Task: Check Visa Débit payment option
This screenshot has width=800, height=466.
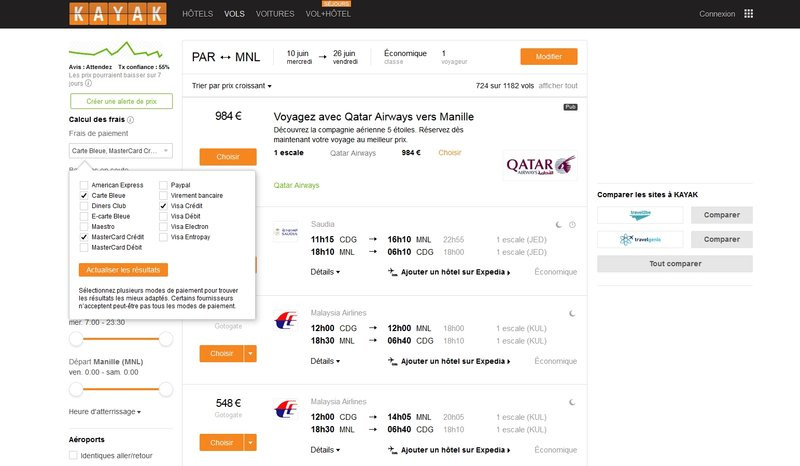Action: [163, 216]
